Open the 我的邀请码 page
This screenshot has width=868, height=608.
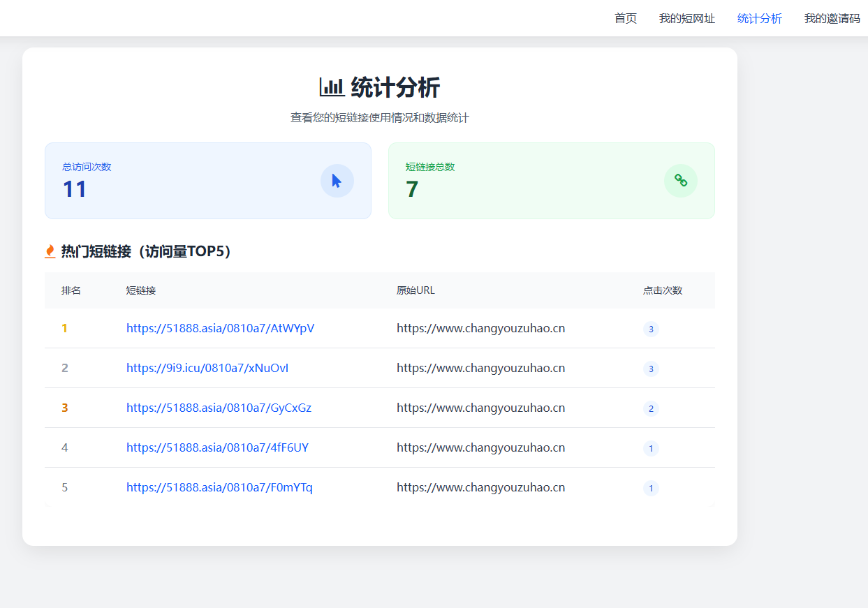click(832, 19)
